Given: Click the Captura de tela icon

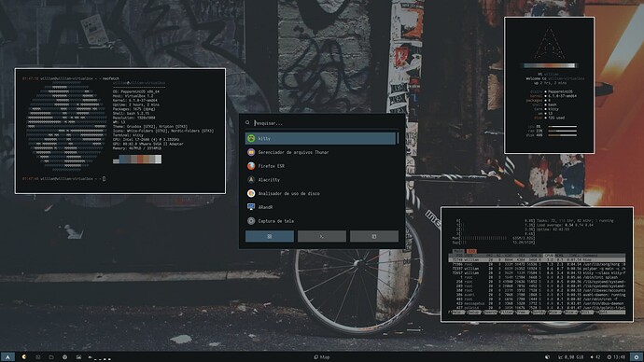Looking at the screenshot, I should click(251, 221).
